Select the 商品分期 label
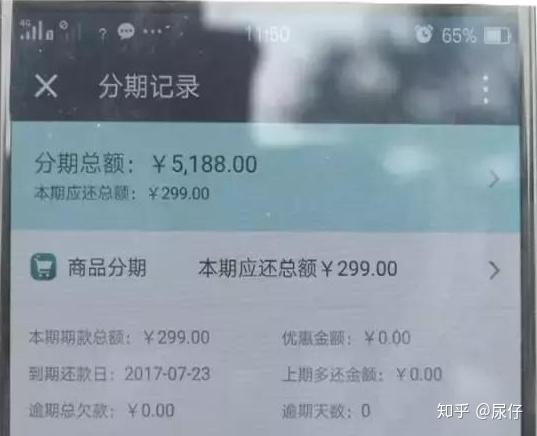 point(107,268)
